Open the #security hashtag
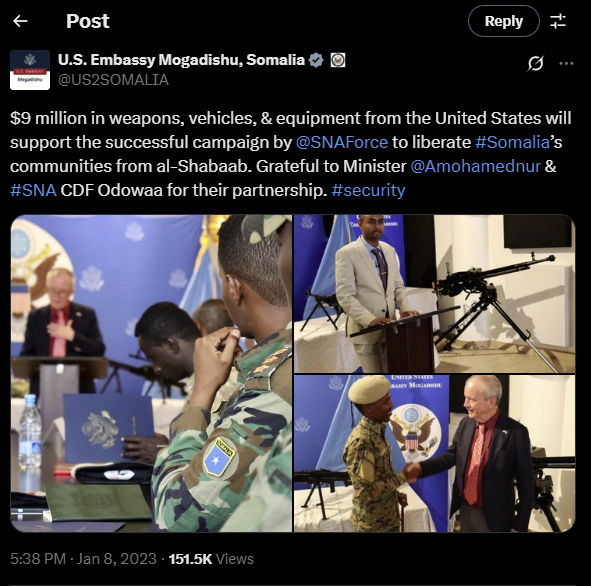This screenshot has width=591, height=586. coord(369,190)
